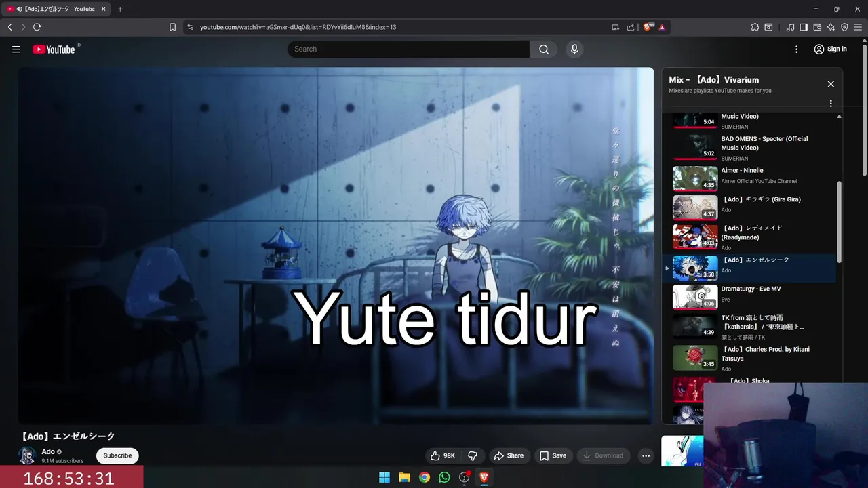Viewport: 868px width, 488px height.
Task: Open the Extensions puzzle icon
Action: click(755, 27)
